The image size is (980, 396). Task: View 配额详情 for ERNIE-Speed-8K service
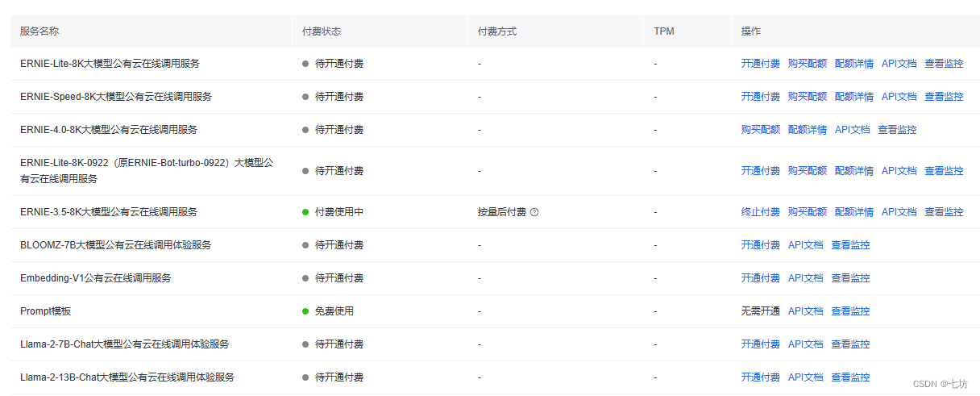(x=854, y=97)
